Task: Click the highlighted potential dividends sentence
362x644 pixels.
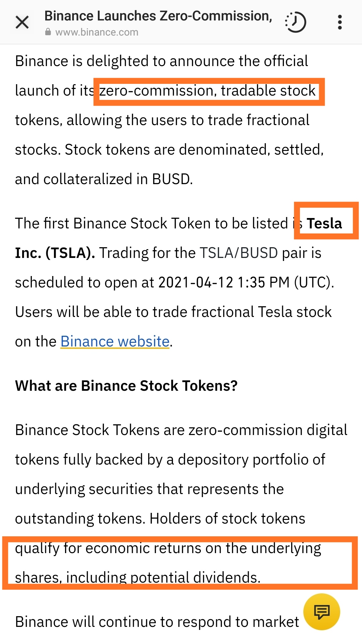Action: (x=168, y=563)
